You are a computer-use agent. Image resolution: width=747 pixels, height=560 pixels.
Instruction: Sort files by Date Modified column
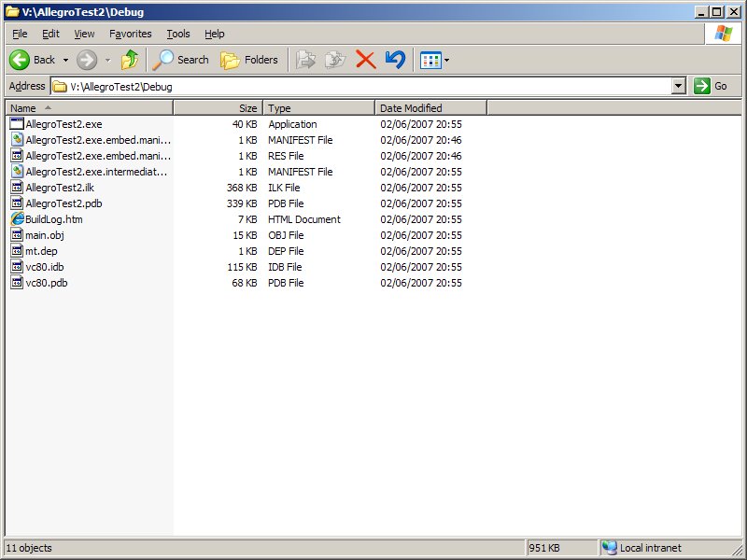411,108
